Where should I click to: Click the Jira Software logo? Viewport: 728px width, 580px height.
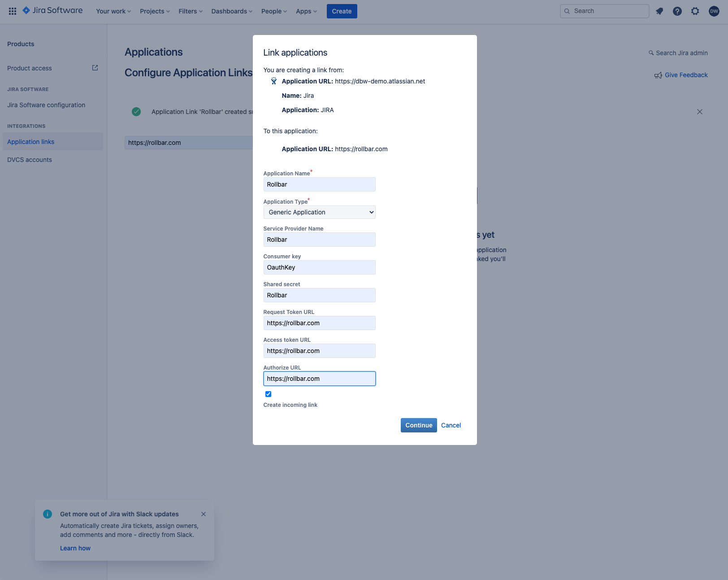click(53, 11)
